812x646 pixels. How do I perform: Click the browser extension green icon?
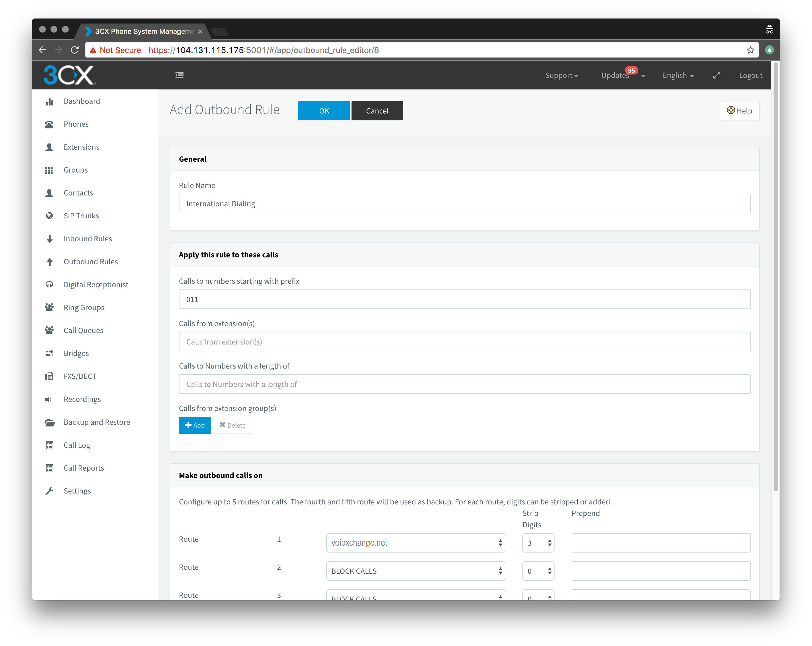[770, 50]
